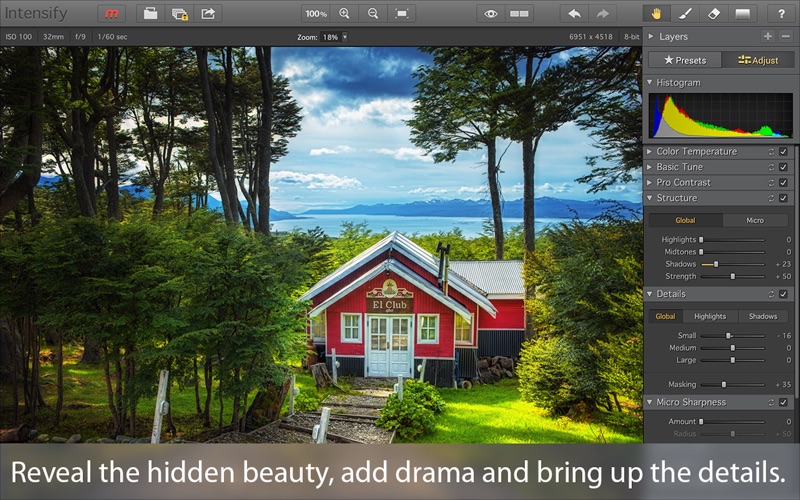Click the Shadows button in Details
Screen dimensions: 800x500
(762, 316)
